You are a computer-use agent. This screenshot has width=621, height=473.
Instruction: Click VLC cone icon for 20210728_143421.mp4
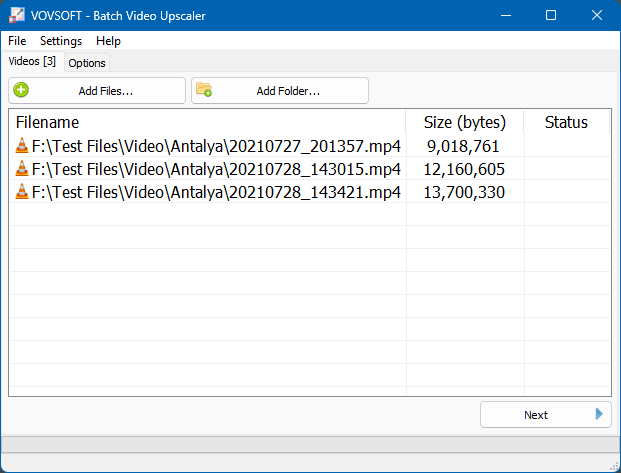(22, 192)
